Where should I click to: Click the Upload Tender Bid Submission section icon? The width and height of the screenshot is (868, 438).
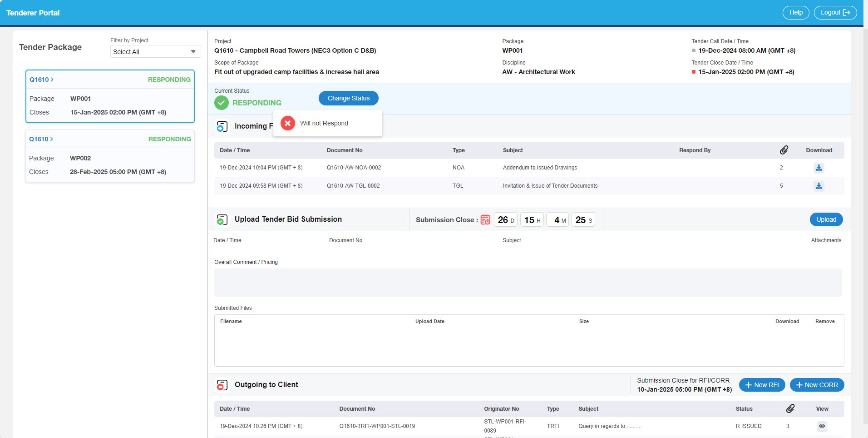coord(222,220)
